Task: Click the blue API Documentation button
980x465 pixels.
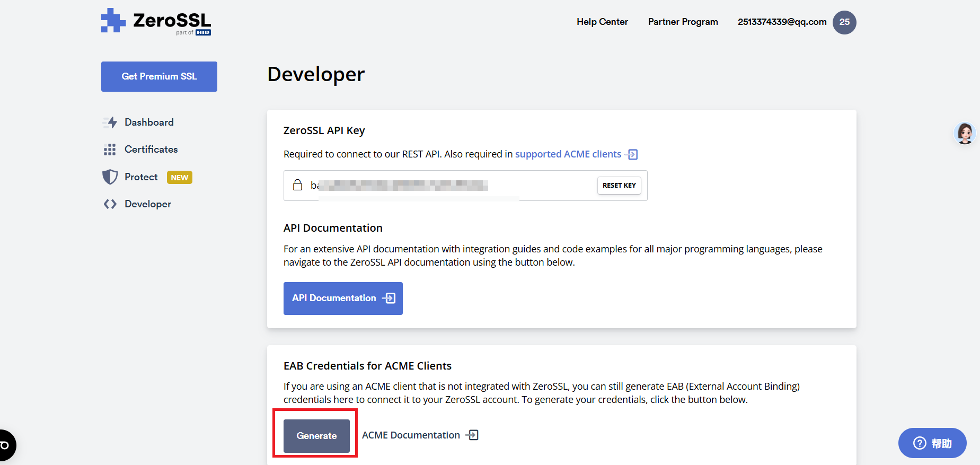Action: tap(343, 299)
